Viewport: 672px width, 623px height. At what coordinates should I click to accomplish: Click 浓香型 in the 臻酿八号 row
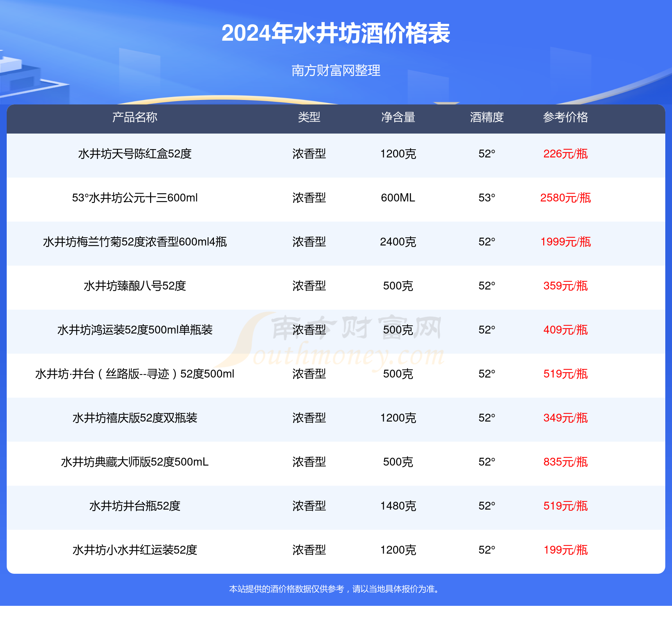(309, 286)
